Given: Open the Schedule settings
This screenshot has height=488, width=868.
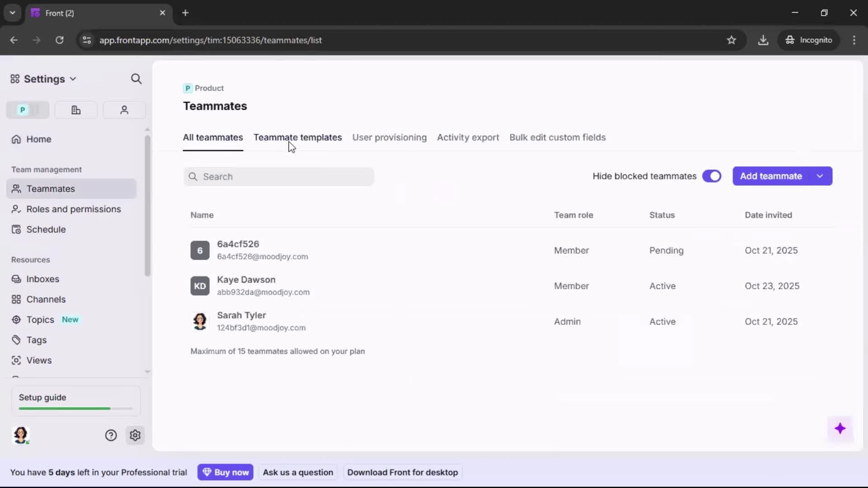Looking at the screenshot, I should point(46,230).
